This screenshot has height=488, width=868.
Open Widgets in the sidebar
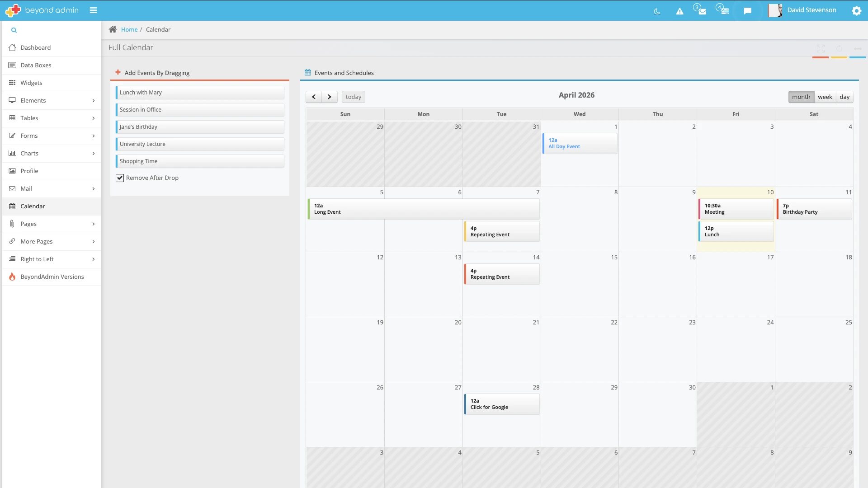52,83
